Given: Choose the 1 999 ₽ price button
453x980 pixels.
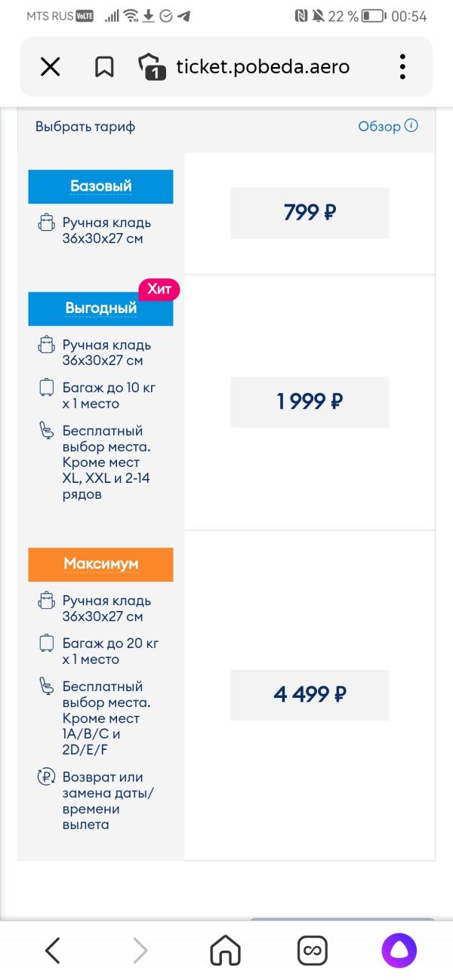Looking at the screenshot, I should [x=310, y=402].
